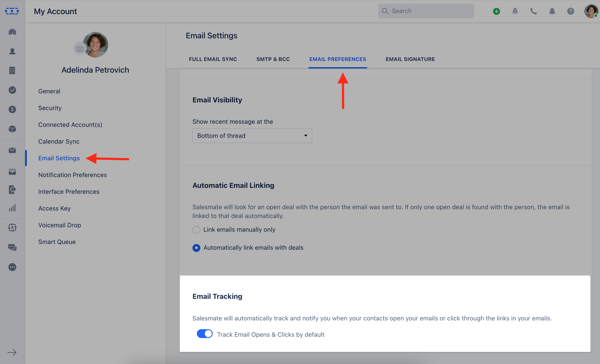Open Interface Preferences
Viewport: 600px width, 364px height.
point(69,192)
